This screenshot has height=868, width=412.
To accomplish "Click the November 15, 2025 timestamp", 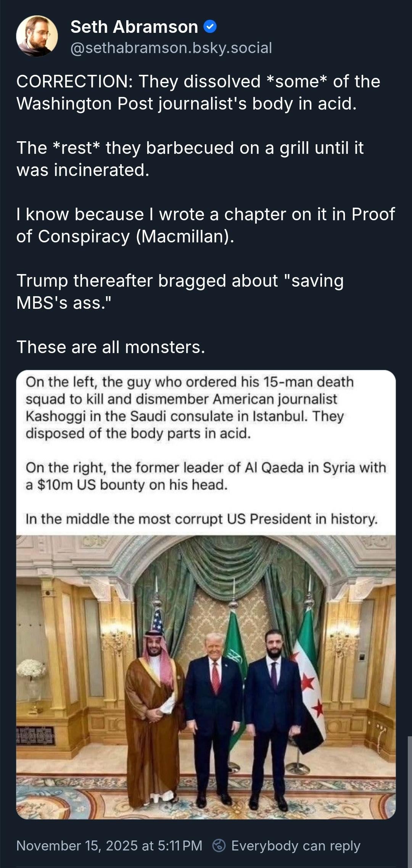I will [x=109, y=845].
